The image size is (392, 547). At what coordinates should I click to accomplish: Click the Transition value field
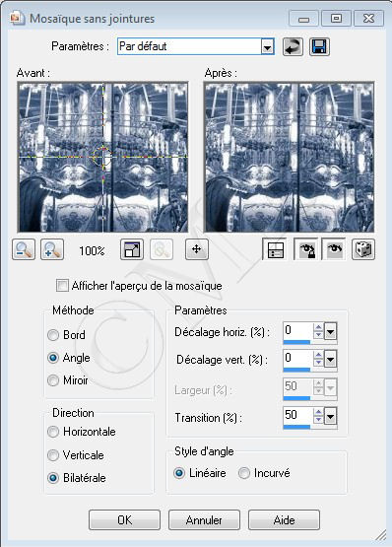[297, 415]
